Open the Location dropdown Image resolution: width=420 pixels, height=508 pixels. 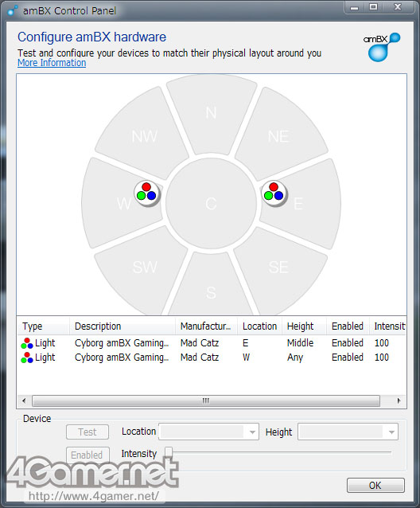208,432
